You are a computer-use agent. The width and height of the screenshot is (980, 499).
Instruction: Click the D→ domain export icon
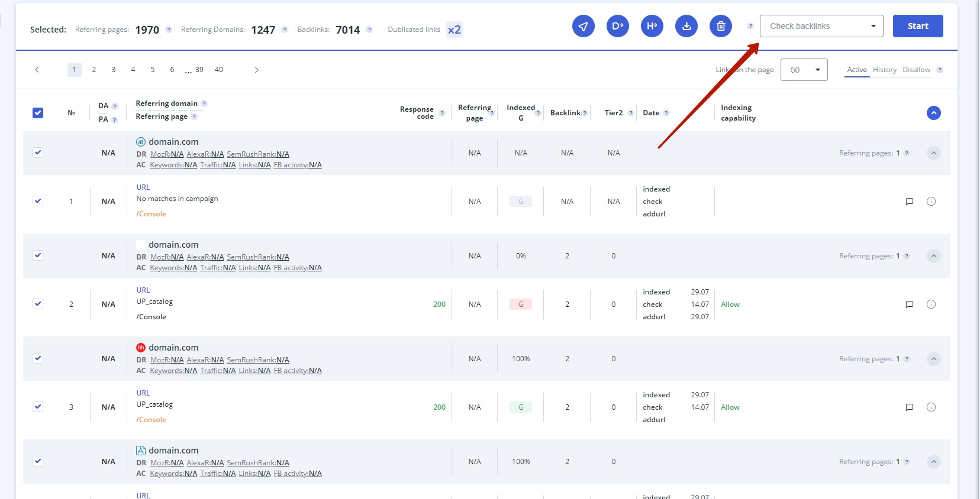click(x=617, y=26)
